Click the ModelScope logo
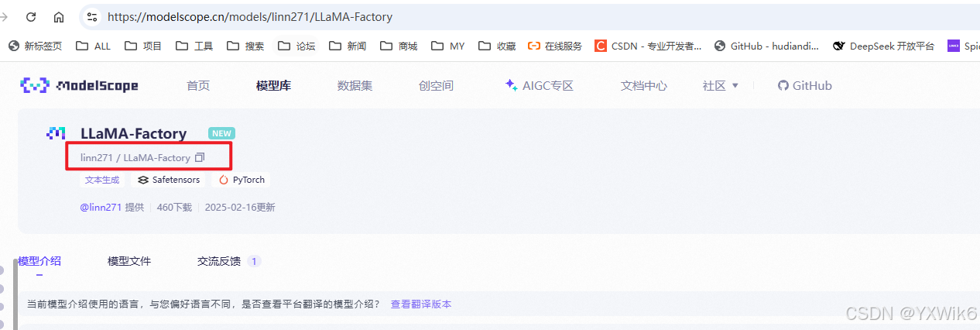Screen dimensions: 980x330 pyautogui.click(x=79, y=85)
